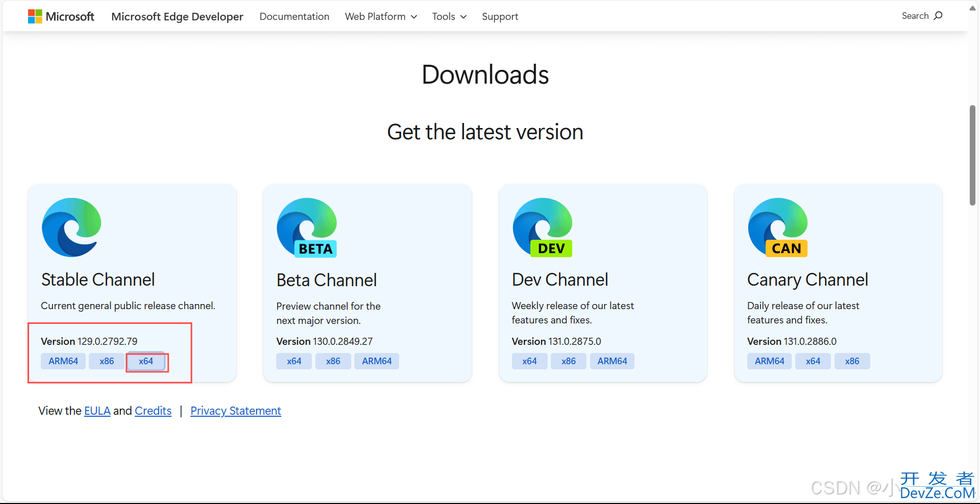Open the Documentation nav item

click(x=295, y=16)
